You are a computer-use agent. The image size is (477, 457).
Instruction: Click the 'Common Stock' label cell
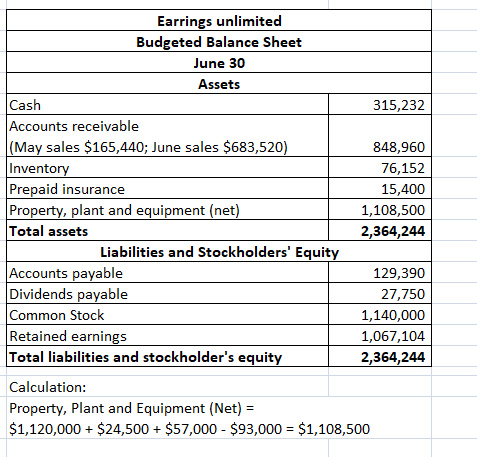(x=167, y=314)
